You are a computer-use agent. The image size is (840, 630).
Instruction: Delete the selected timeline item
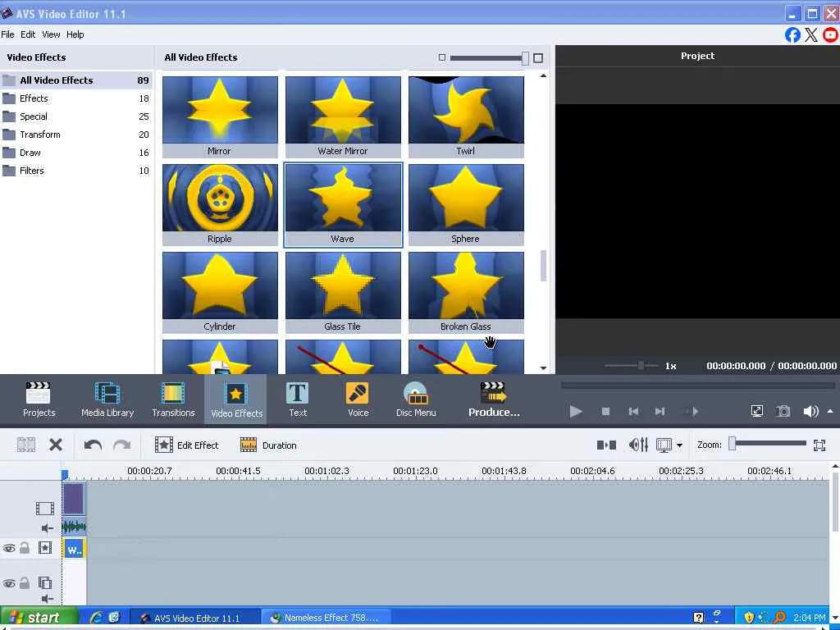(56, 445)
